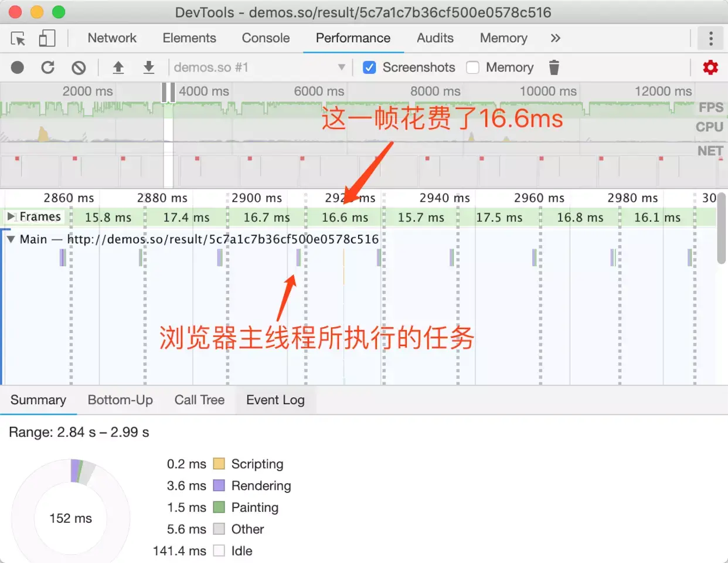
Task: Select the 17.5 ms frame
Action: click(x=499, y=218)
